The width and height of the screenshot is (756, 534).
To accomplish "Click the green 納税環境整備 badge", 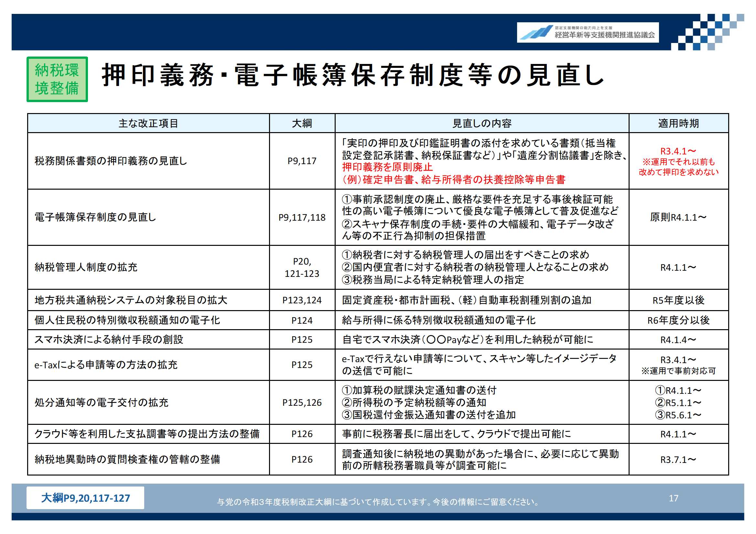I will point(57,79).
